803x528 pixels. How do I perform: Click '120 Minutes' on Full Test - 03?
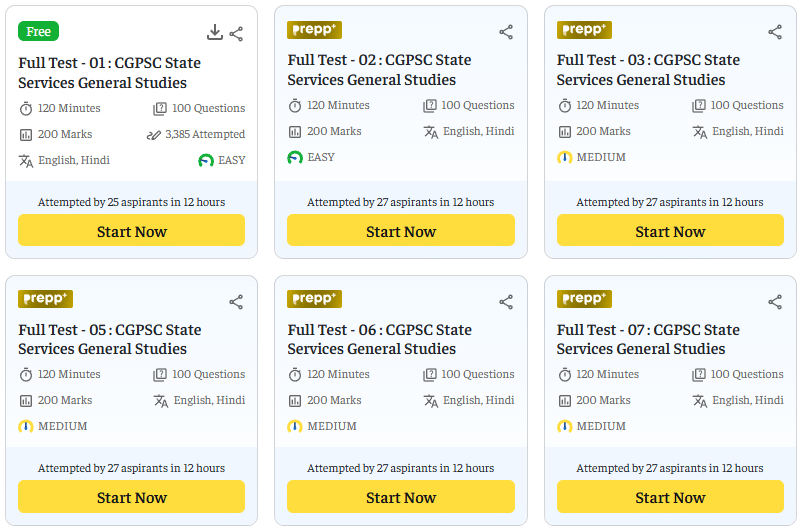(607, 105)
